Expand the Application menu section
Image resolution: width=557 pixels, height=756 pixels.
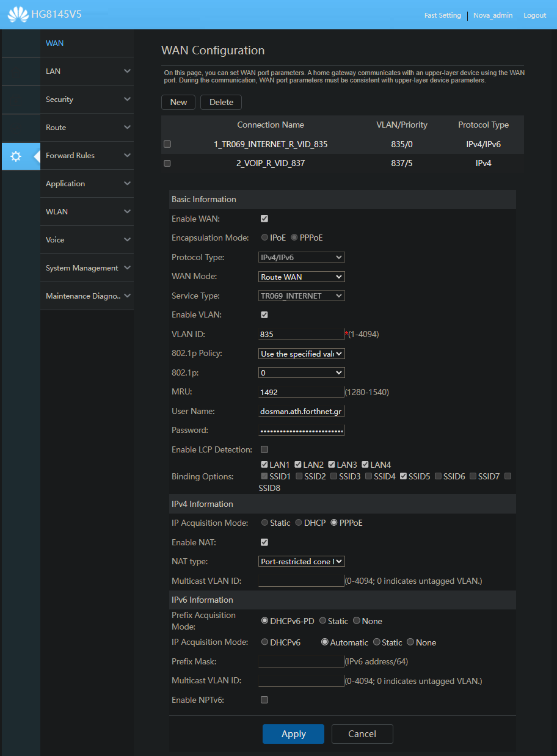(87, 184)
